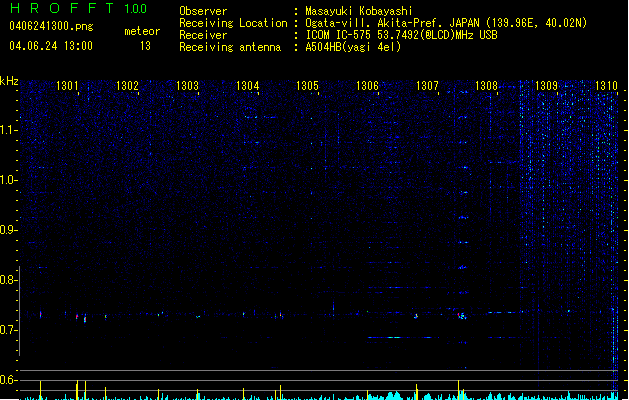Click the 0.6 frequency axis label
The height and width of the screenshot is (400, 629).
tap(8, 380)
